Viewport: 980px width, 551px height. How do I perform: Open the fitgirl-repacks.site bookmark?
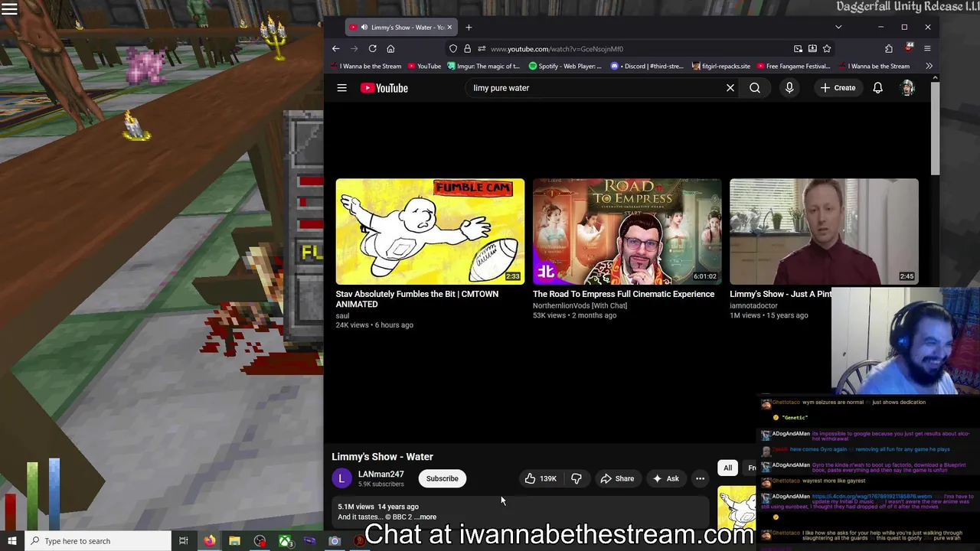point(720,67)
